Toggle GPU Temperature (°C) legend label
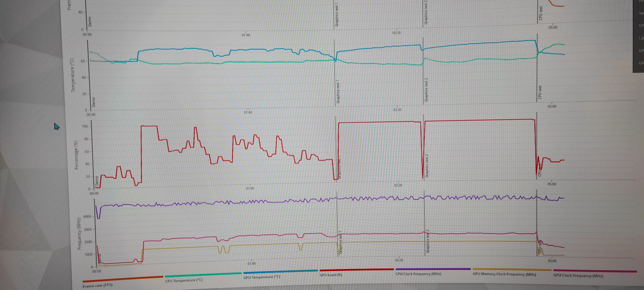 pos(262,277)
